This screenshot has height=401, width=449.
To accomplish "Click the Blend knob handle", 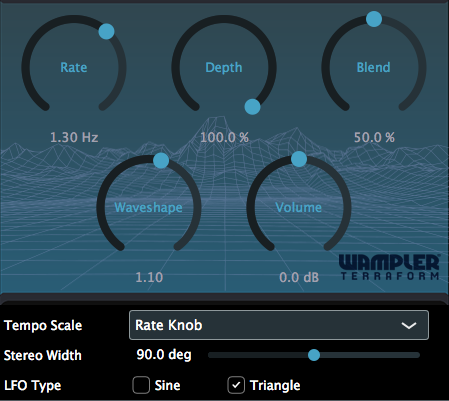I will [374, 19].
